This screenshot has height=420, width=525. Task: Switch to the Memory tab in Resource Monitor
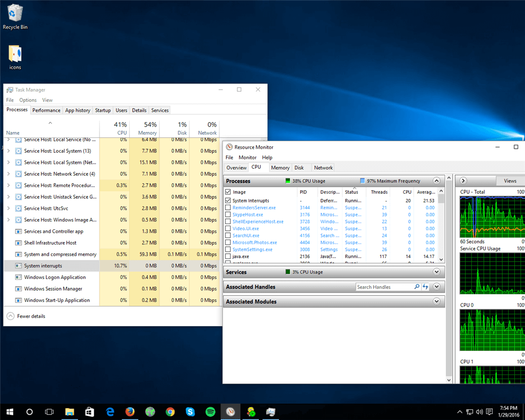point(280,168)
